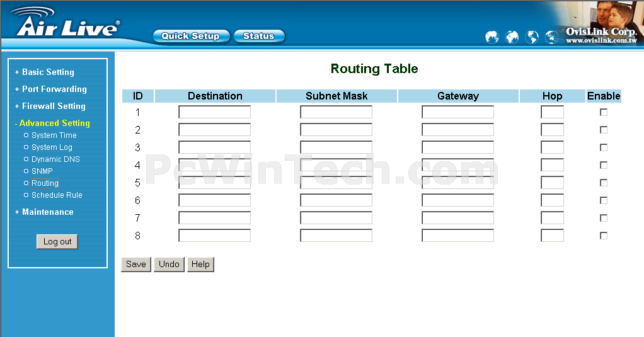644x337 pixels.
Task: Click Gateway field for row 1
Action: coord(457,112)
